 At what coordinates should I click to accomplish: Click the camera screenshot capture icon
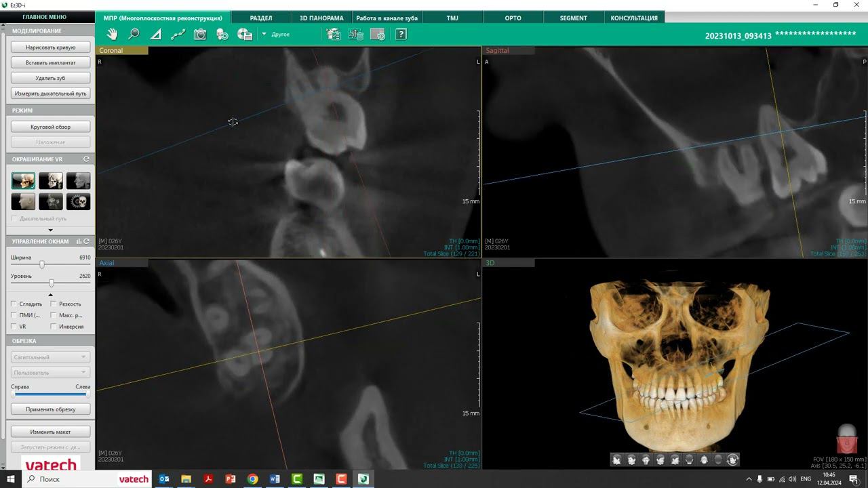[200, 34]
